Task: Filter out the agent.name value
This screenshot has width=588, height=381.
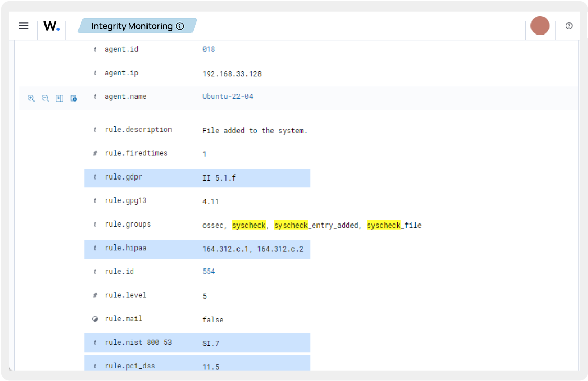Action: coord(45,98)
